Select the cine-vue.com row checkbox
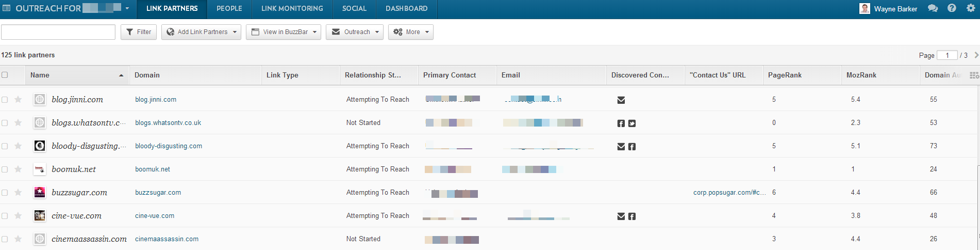This screenshot has width=980, height=250. tap(5, 216)
